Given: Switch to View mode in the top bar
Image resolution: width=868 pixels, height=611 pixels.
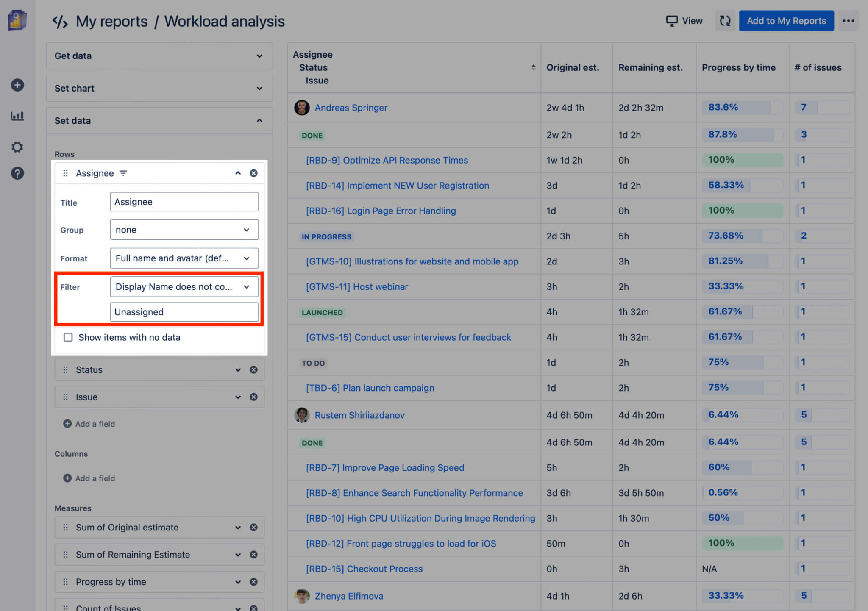Looking at the screenshot, I should point(684,20).
